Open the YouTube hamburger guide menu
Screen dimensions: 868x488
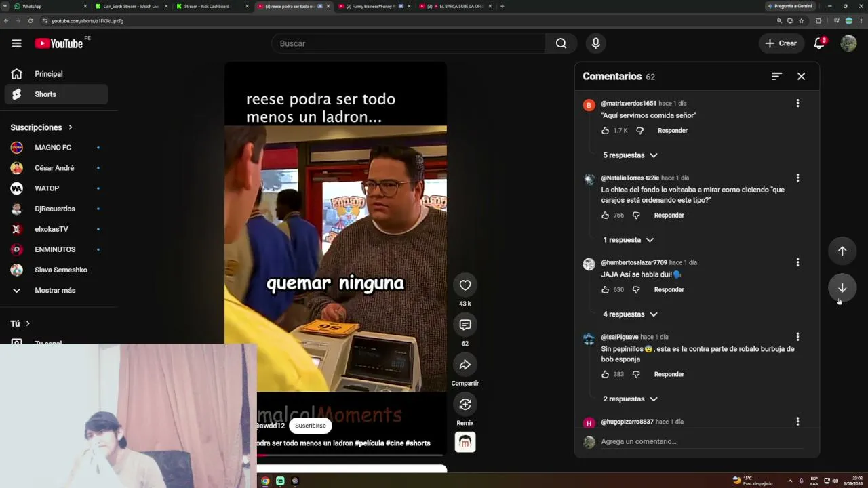[16, 43]
